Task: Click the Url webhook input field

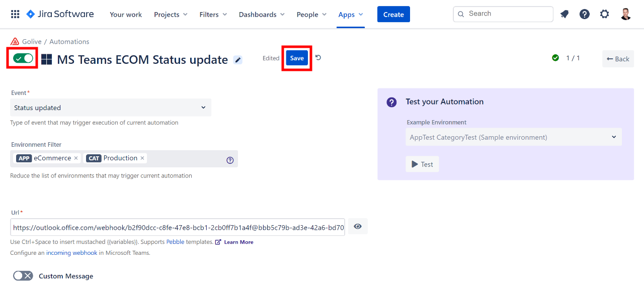Action: (178, 227)
